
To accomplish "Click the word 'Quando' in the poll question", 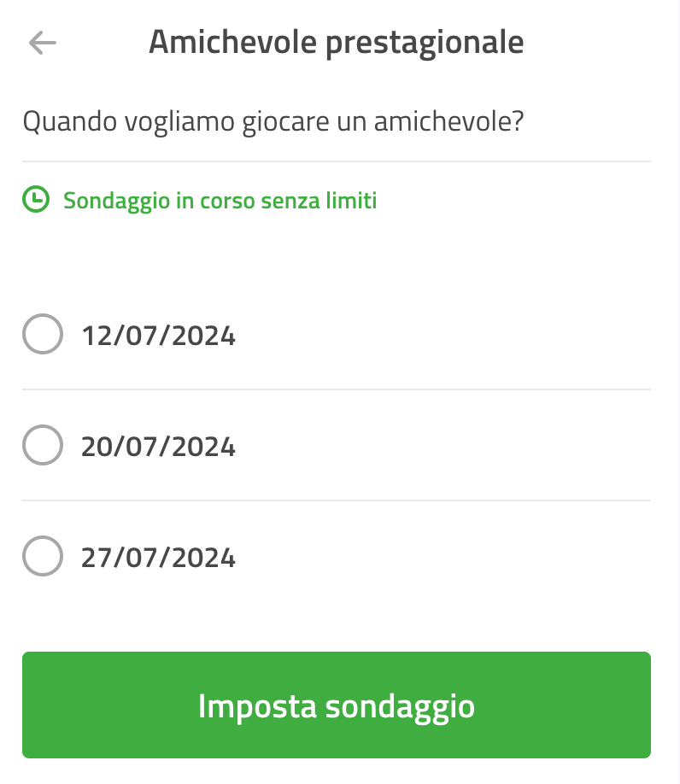I will pos(71,121).
